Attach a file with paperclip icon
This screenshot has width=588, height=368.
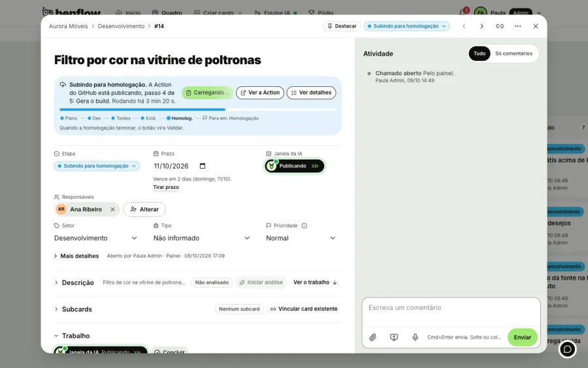(372, 337)
